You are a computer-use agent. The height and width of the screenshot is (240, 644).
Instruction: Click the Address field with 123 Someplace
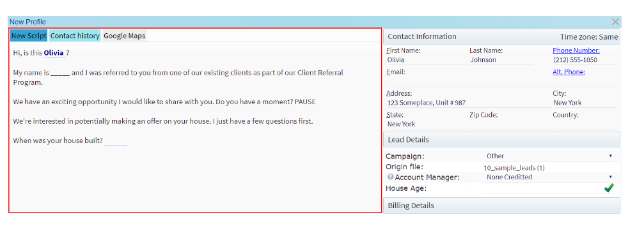click(x=467, y=103)
